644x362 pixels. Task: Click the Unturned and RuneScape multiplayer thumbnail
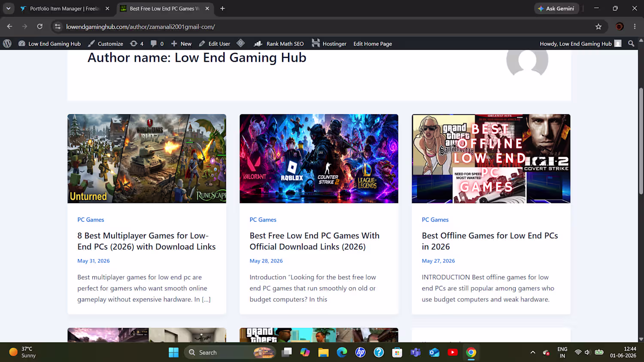click(x=147, y=158)
